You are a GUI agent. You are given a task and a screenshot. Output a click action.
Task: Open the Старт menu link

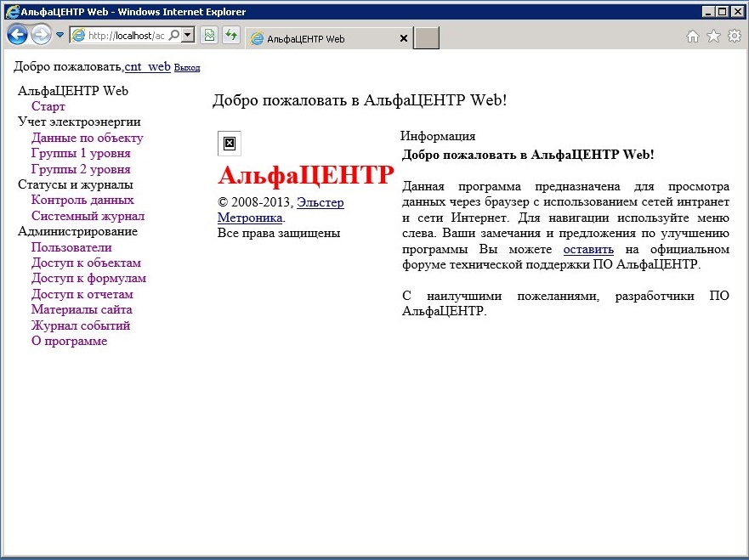[48, 106]
